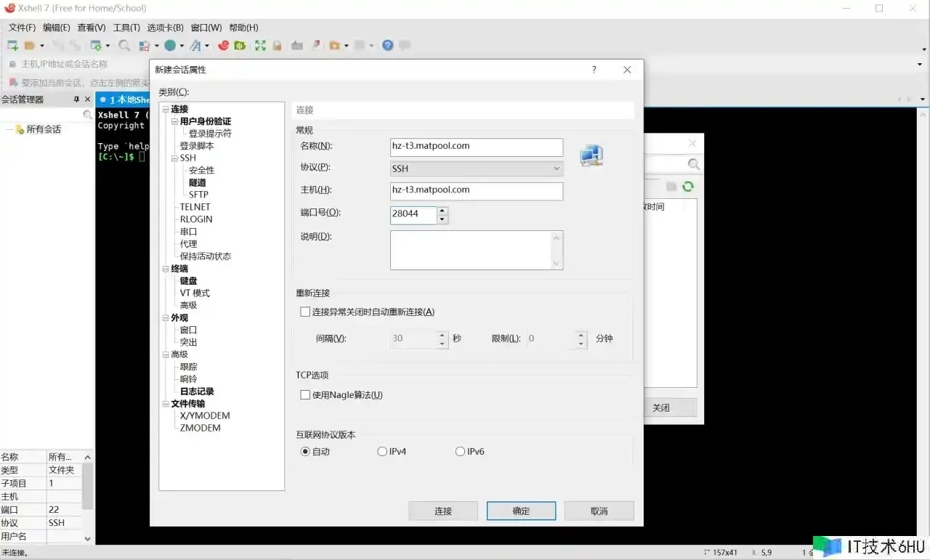Open the 查看(V) menu
This screenshot has height=560, width=930.
[x=92, y=28]
